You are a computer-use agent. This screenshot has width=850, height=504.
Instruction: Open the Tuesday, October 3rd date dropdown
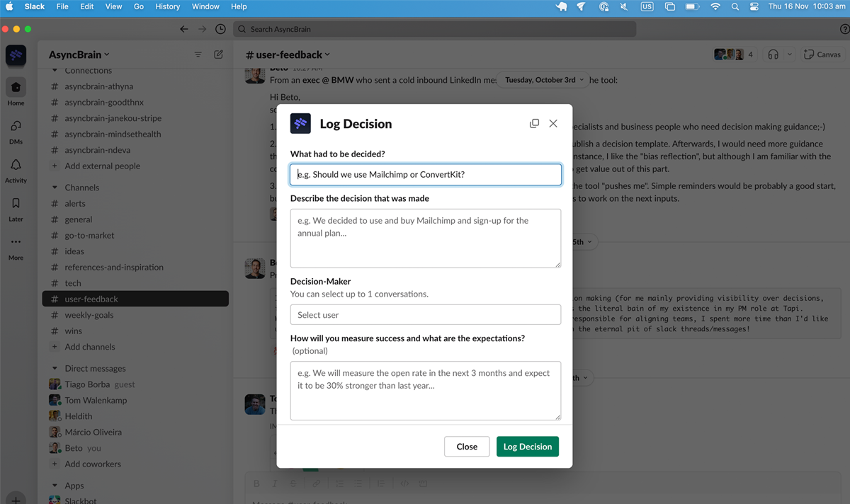pyautogui.click(x=544, y=80)
